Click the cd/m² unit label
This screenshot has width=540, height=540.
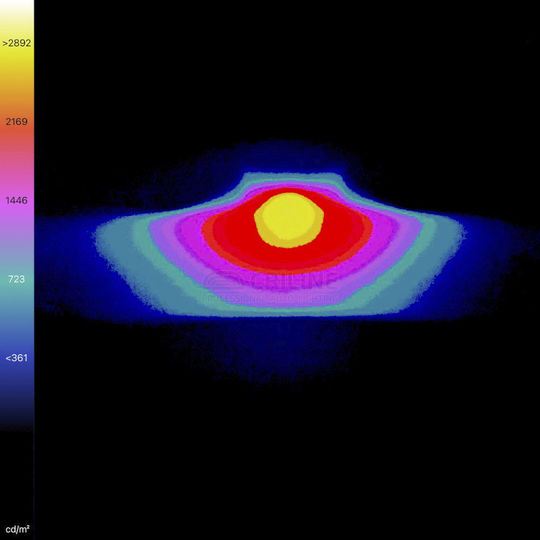[17, 529]
